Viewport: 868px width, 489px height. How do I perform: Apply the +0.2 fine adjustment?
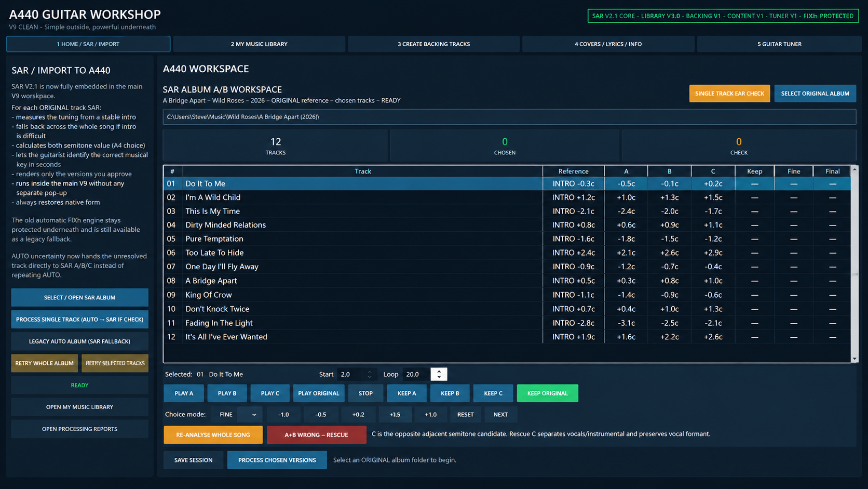click(358, 415)
